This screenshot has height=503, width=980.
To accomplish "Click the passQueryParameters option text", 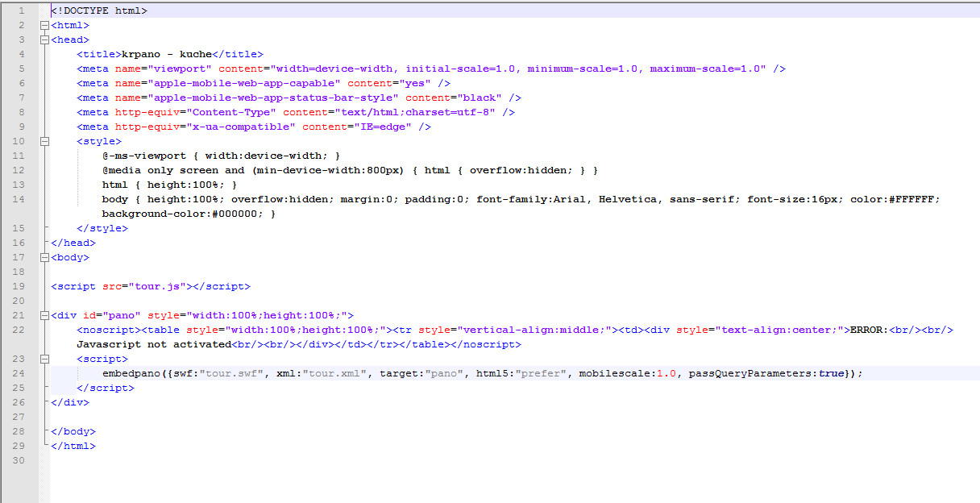I will (750, 373).
